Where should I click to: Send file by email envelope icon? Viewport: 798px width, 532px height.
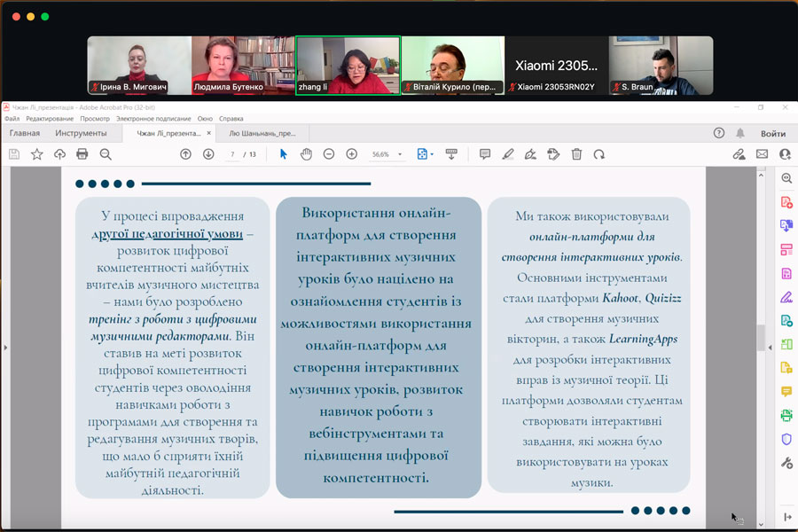click(x=762, y=153)
